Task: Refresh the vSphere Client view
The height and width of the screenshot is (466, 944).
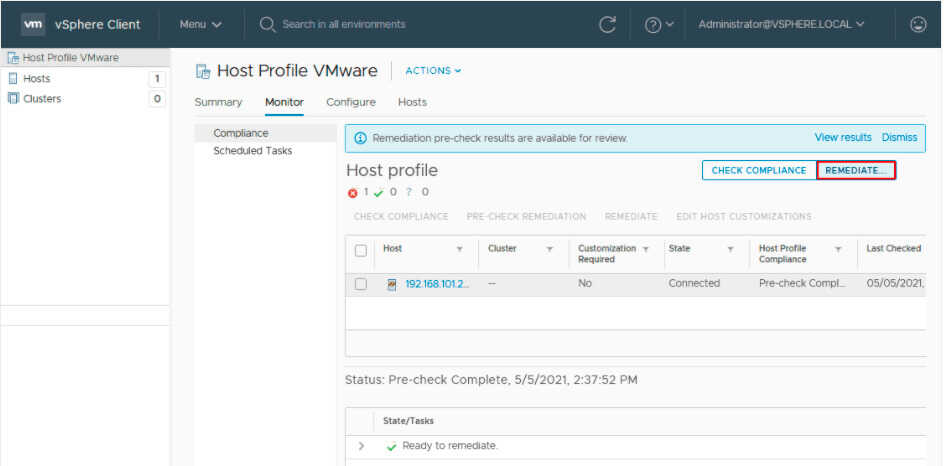Action: pyautogui.click(x=607, y=25)
